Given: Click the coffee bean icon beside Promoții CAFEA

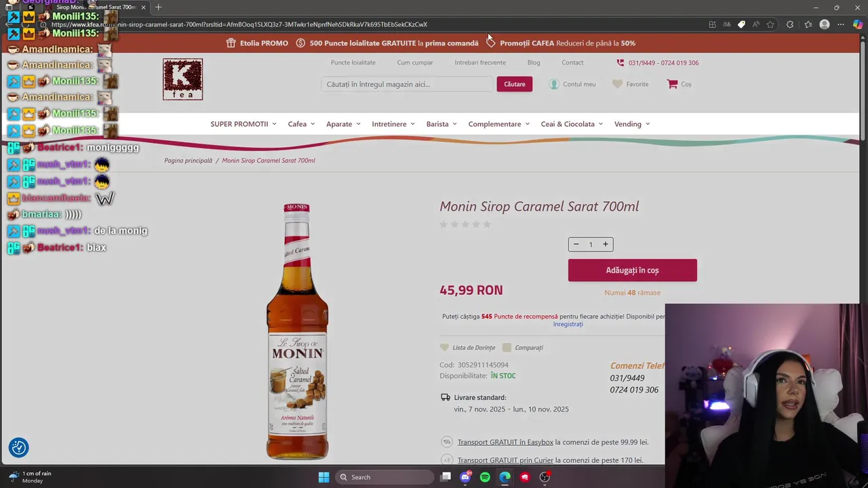Looking at the screenshot, I should (491, 43).
